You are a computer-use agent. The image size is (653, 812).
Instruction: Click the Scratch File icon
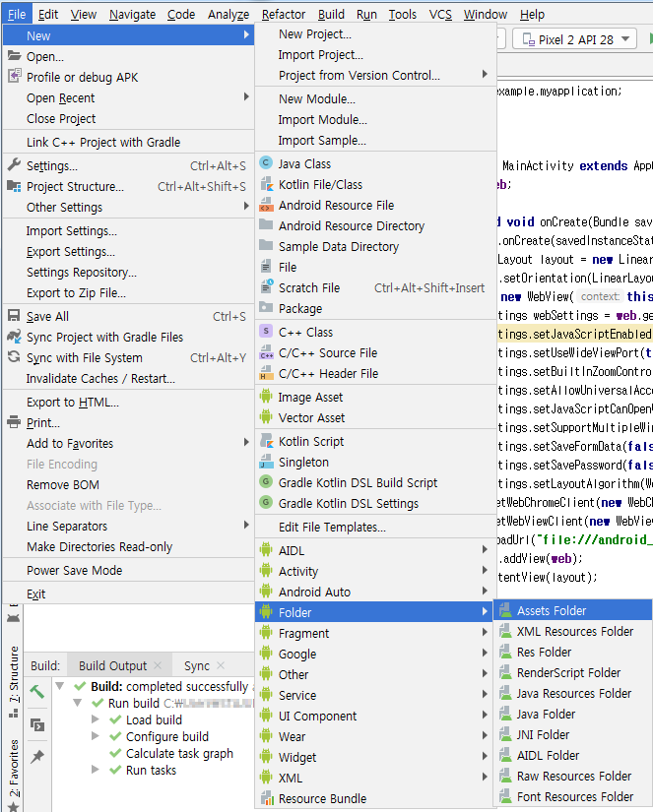pyautogui.click(x=266, y=286)
